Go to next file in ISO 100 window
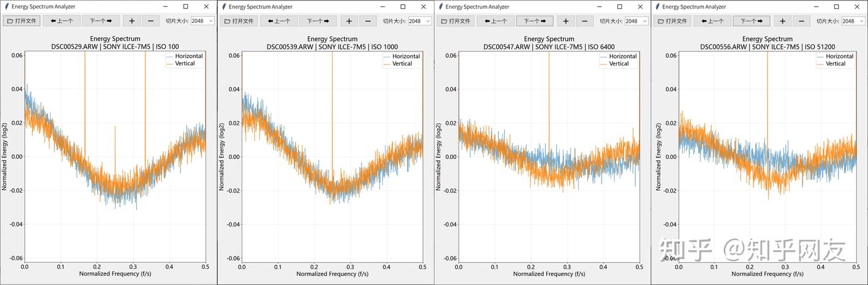This screenshot has height=285, width=868. (x=101, y=20)
